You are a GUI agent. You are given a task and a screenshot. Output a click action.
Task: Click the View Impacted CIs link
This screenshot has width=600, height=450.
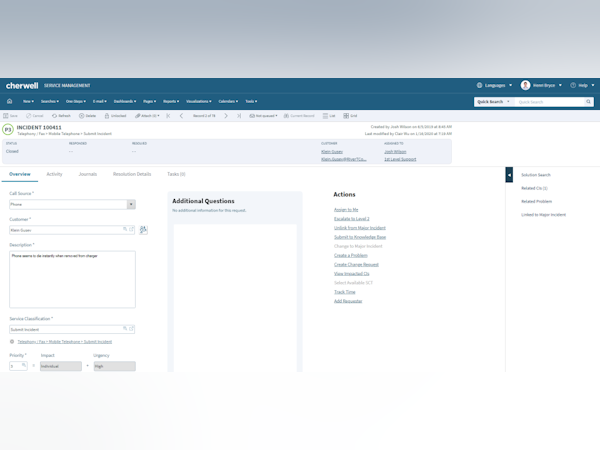click(351, 274)
